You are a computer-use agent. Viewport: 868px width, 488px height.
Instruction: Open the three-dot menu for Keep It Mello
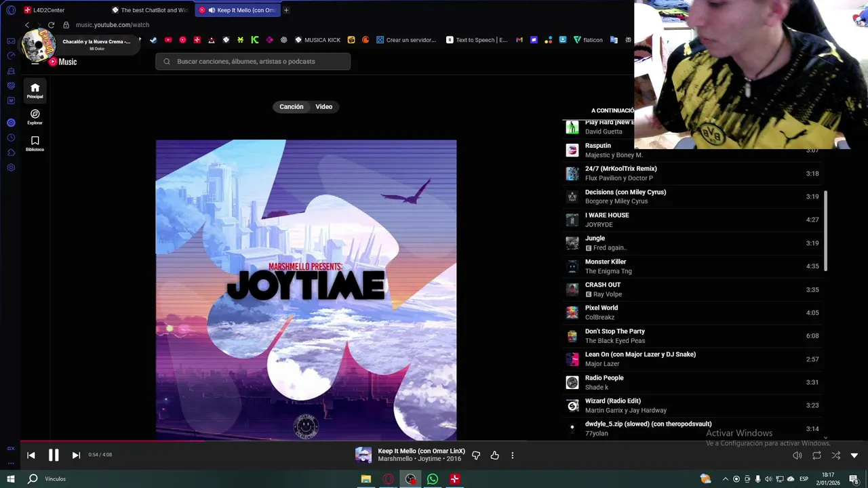(513, 455)
